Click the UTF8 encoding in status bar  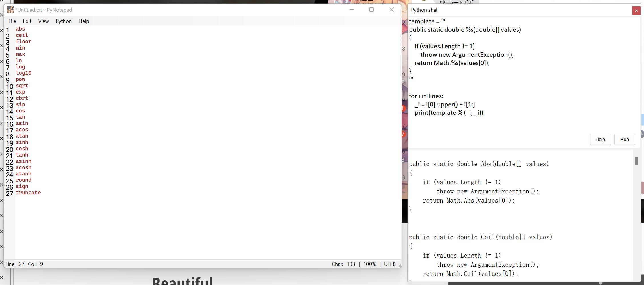pos(390,264)
